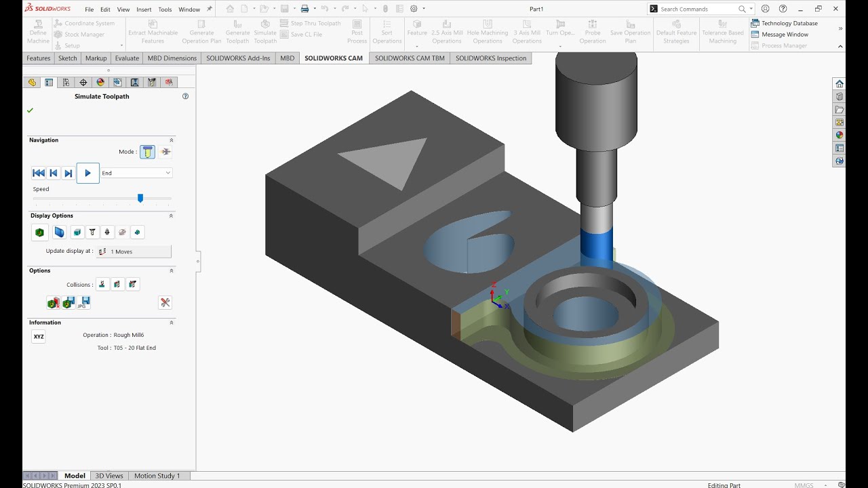Adjust the simulation Speed slider handle
The width and height of the screenshot is (868, 488).
(140, 198)
